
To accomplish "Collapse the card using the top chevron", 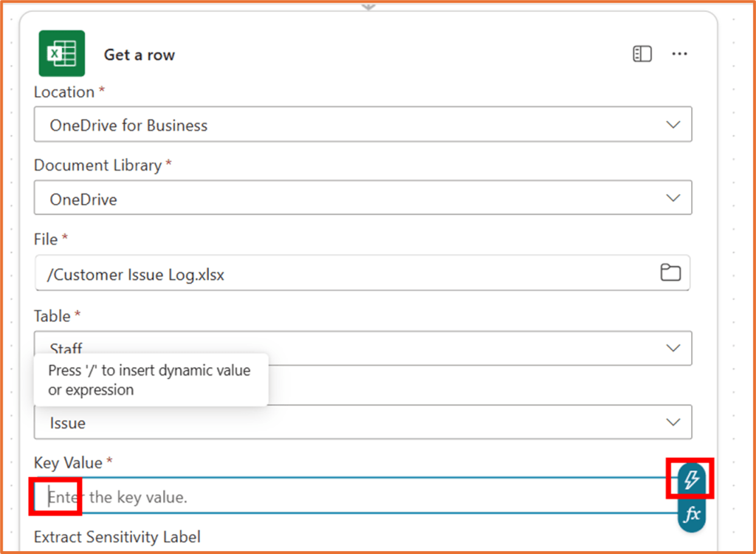I will 368,7.
